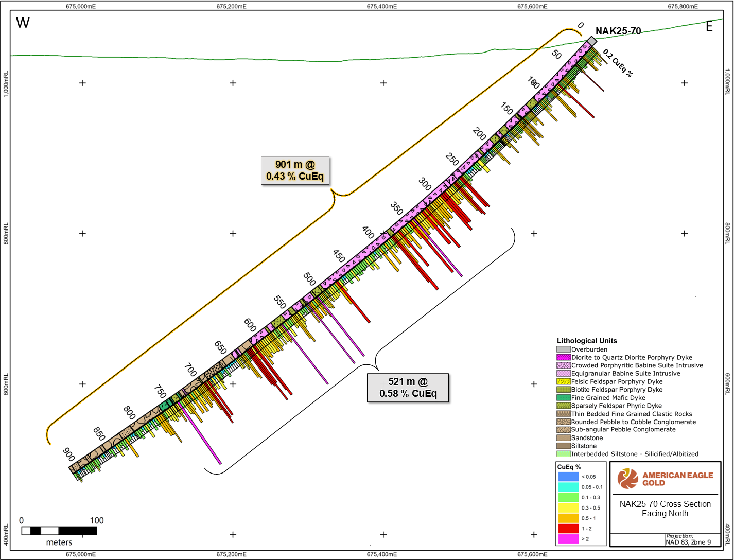734x560 pixels.
Task: Select the Sandstone legend pattern box
Action: [x=564, y=438]
